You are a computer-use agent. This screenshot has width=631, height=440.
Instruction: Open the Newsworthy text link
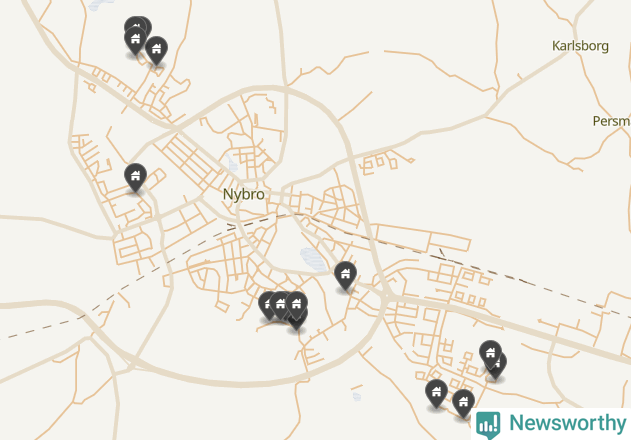point(567,423)
